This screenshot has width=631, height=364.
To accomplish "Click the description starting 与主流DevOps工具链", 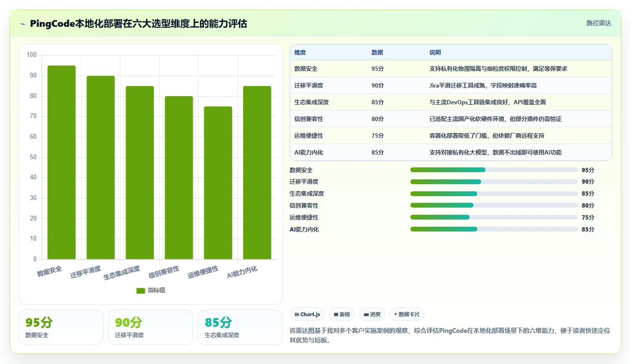I will [488, 102].
